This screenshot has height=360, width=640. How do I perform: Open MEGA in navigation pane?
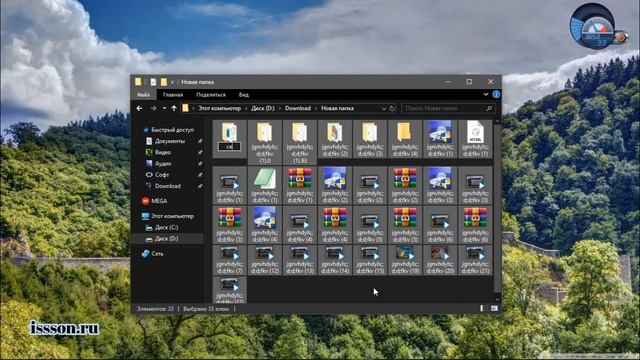(x=155, y=201)
